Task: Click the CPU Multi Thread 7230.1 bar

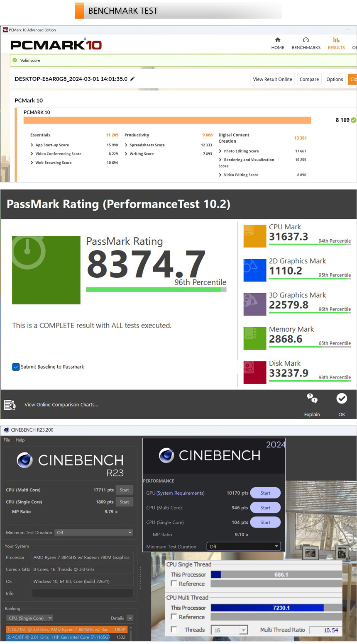Action: (x=276, y=608)
